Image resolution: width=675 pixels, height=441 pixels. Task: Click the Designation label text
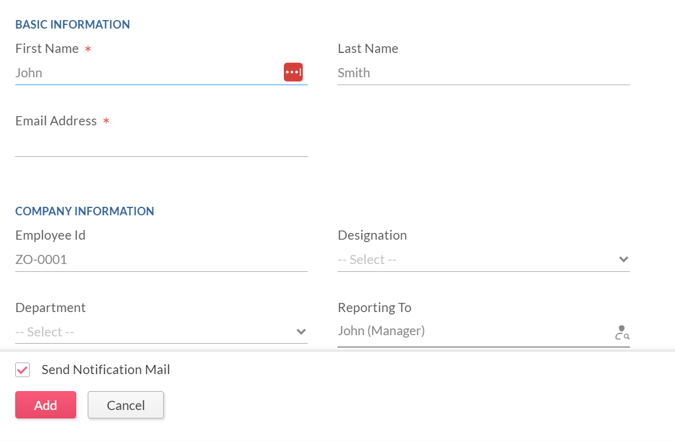(x=372, y=236)
